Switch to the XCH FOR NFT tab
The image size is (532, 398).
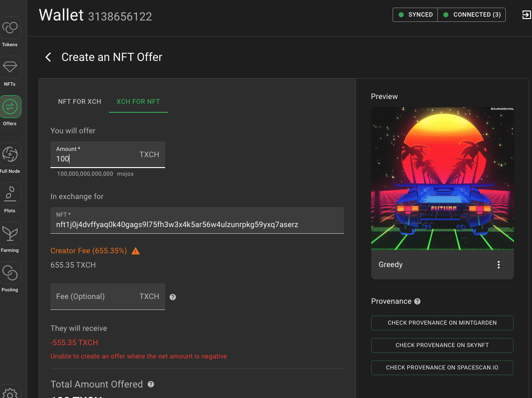coord(138,101)
